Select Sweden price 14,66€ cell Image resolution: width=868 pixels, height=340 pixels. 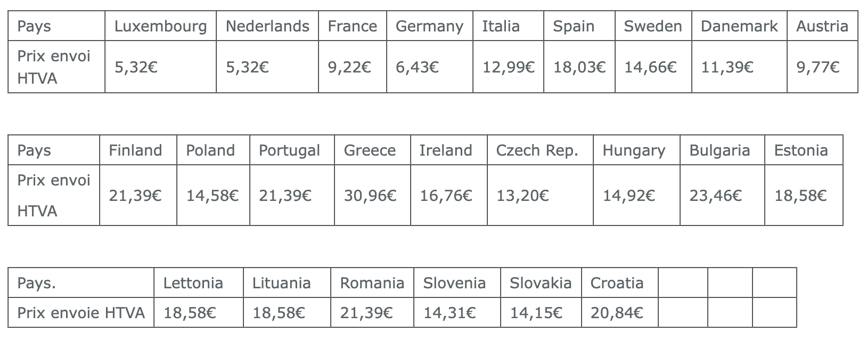coord(653,67)
